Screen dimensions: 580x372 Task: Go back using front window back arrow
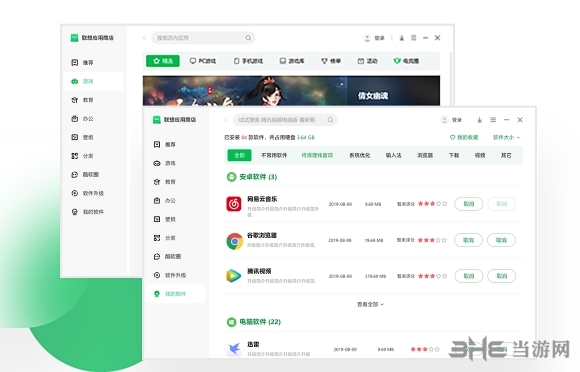(226, 120)
